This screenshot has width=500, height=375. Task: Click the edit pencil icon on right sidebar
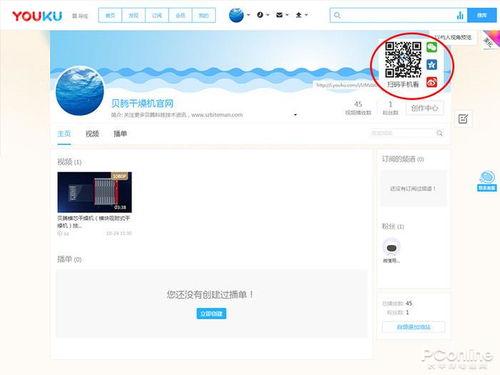(463, 119)
